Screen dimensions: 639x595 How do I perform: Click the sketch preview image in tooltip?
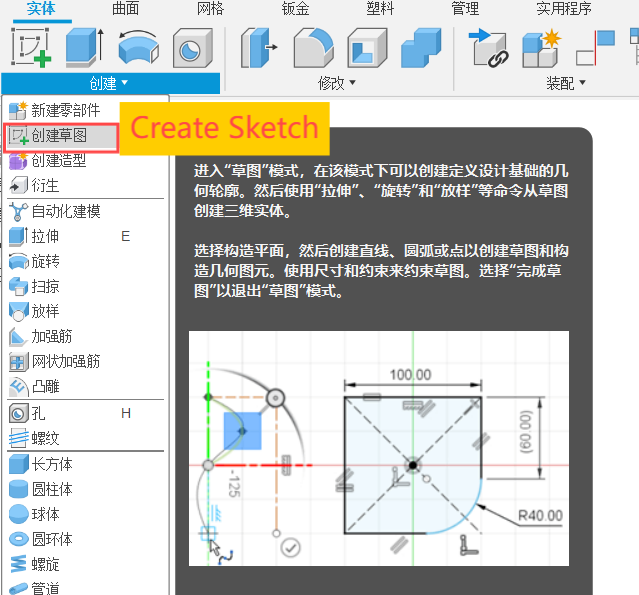379,448
